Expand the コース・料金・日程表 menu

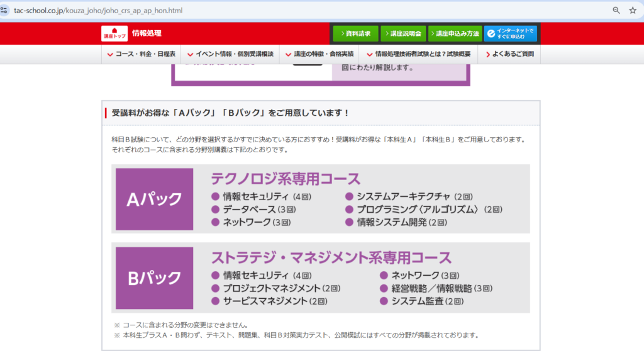[x=142, y=54]
